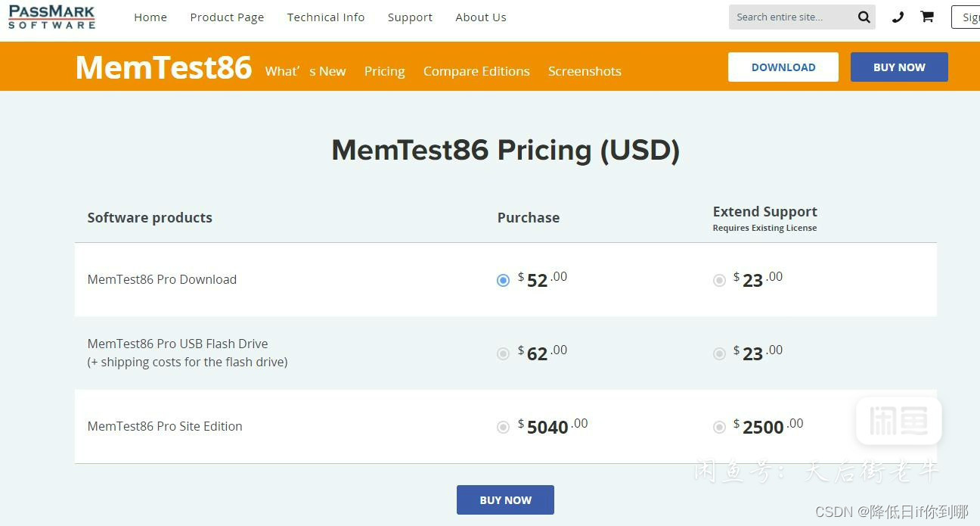Click the PassMark Software logo
This screenshot has height=526, width=980.
(x=51, y=17)
